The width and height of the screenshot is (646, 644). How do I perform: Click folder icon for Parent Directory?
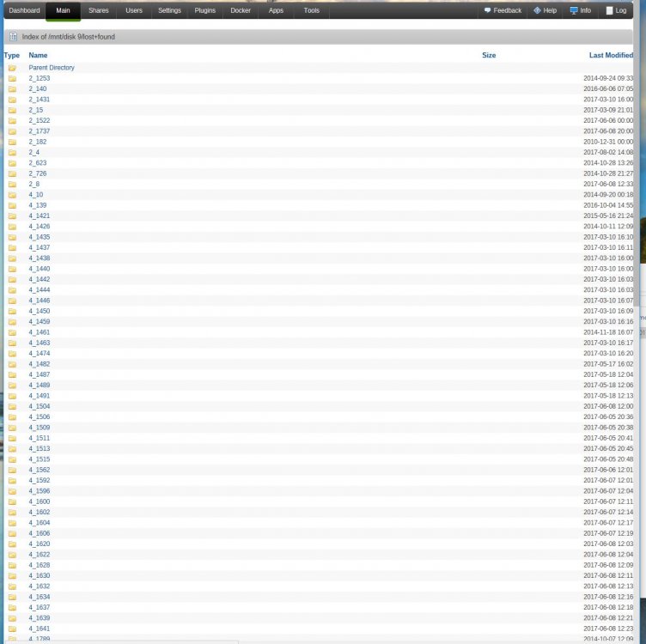12,68
